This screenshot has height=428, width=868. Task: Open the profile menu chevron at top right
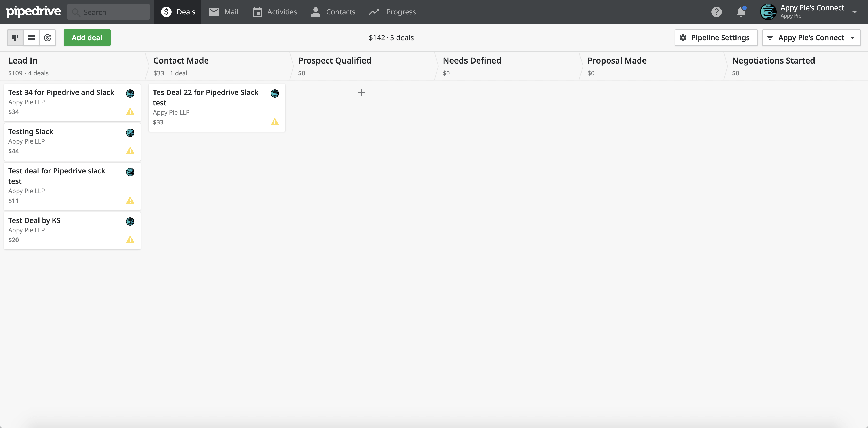(x=855, y=12)
